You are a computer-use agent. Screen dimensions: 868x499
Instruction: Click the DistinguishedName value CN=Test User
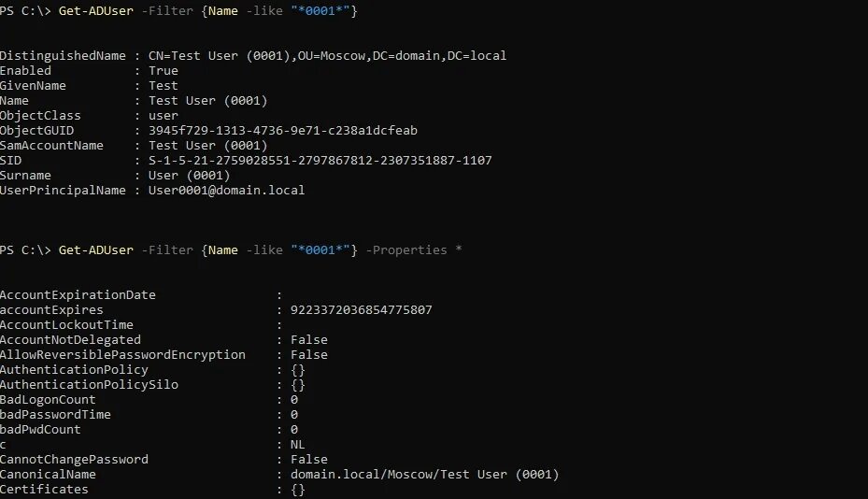[327, 55]
